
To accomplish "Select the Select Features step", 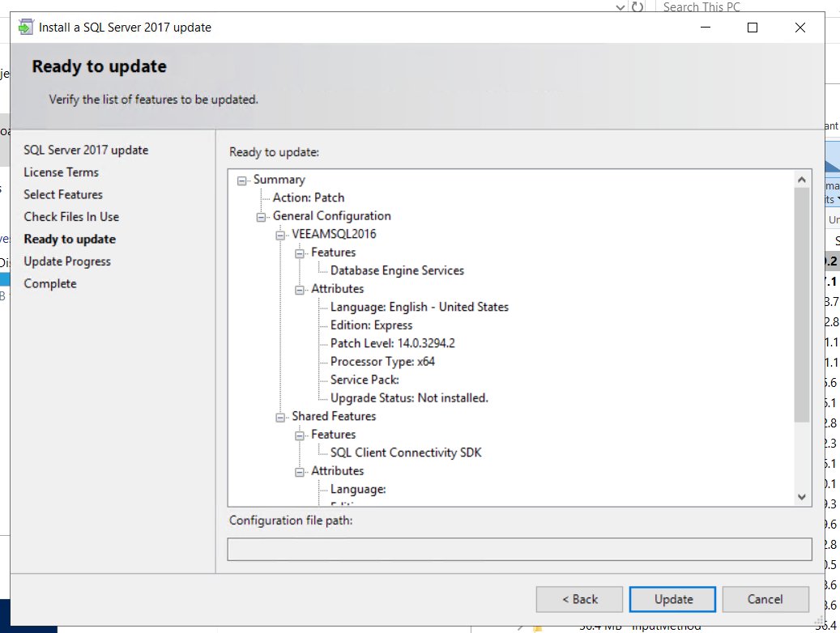I will 63,194.
